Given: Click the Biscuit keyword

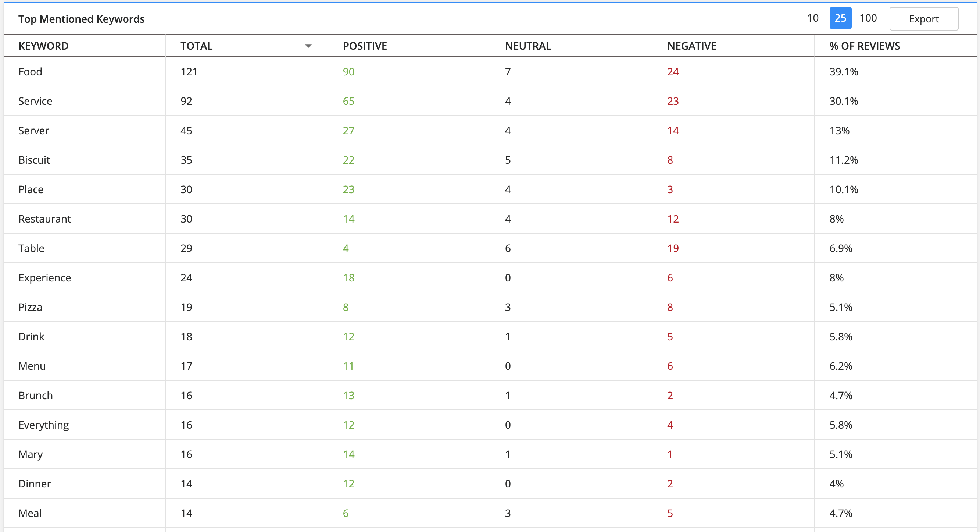Looking at the screenshot, I should pos(34,160).
